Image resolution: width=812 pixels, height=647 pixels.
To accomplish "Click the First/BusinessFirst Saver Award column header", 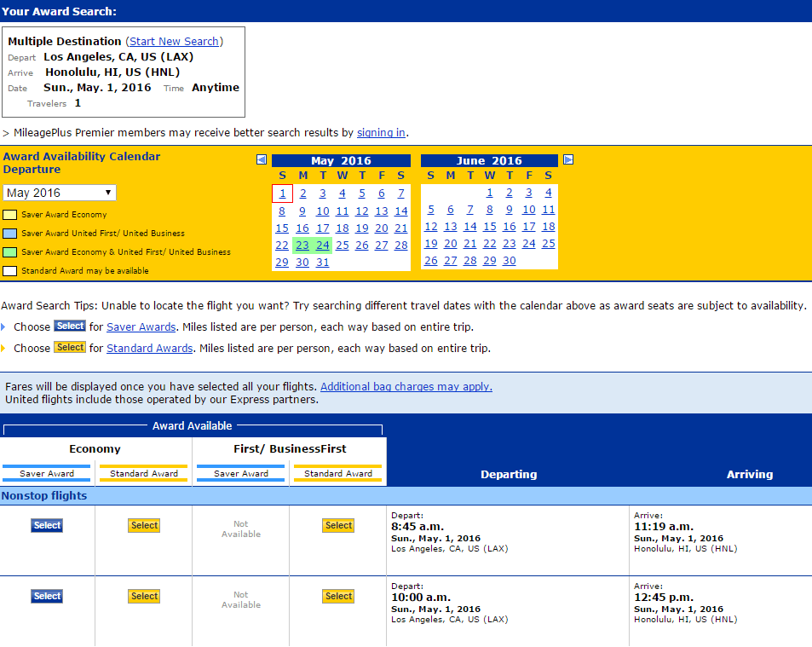I will pyautogui.click(x=241, y=473).
